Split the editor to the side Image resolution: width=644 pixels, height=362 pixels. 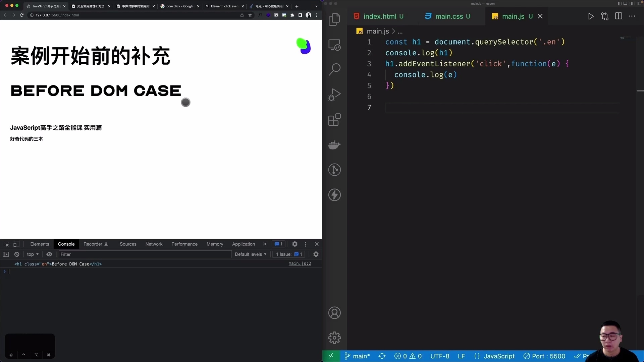pos(618,16)
